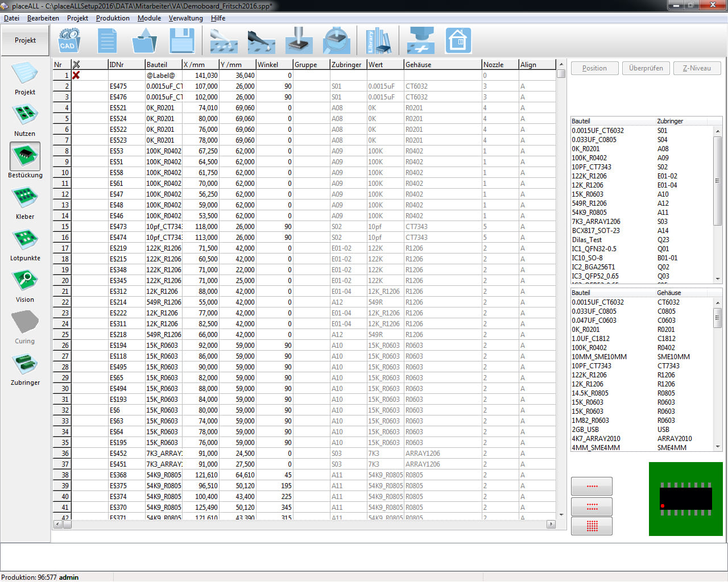Select 1.0UF_C1812 in Gehäuse list
This screenshot has width=728, height=582.
[590, 339]
